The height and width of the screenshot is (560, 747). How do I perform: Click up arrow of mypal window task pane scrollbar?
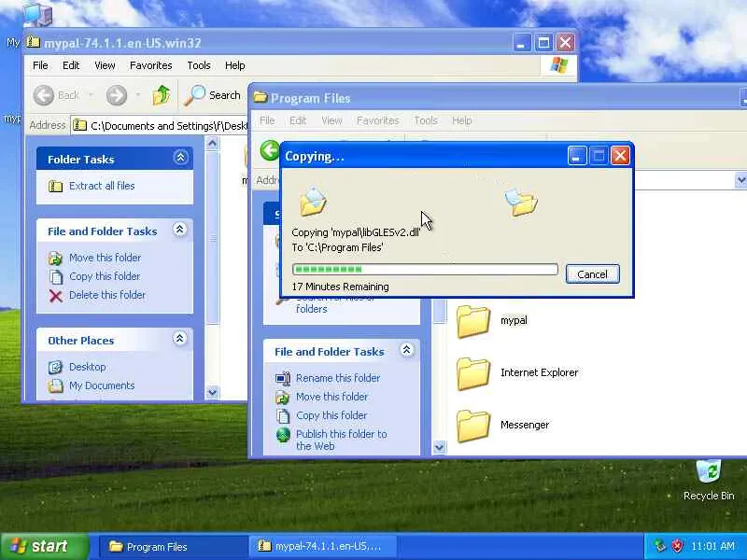pos(213,144)
